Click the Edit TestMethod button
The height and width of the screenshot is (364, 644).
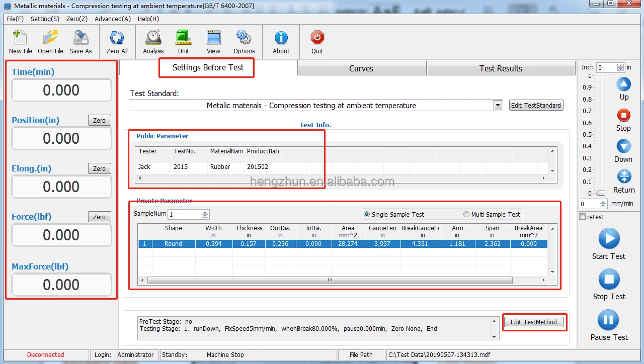click(533, 322)
